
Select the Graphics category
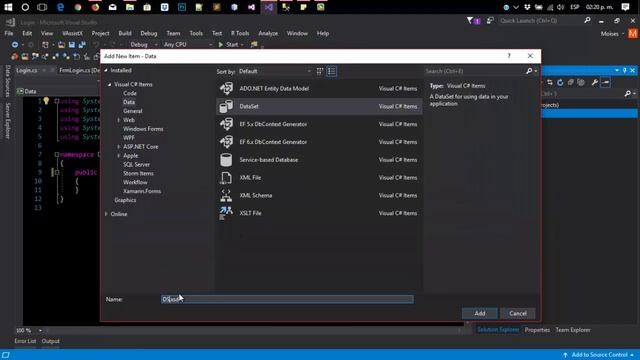(125, 200)
